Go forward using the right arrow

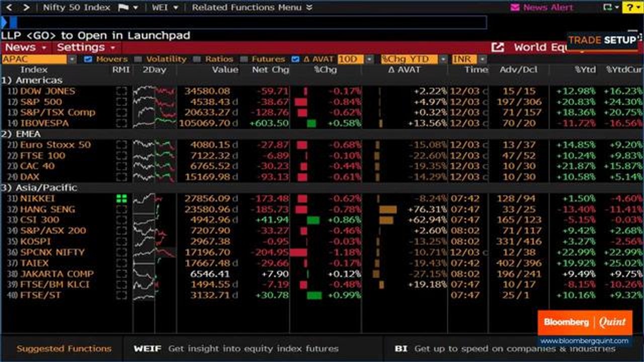(26, 8)
